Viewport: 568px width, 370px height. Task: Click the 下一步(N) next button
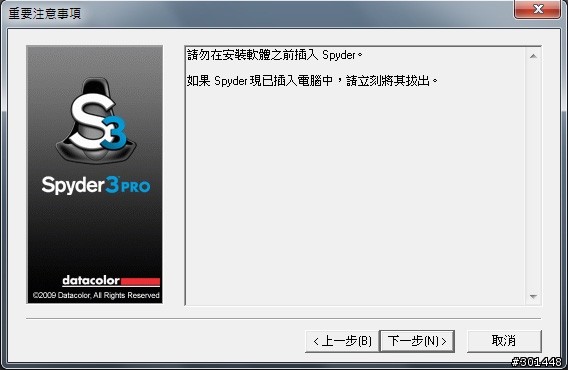coord(417,341)
